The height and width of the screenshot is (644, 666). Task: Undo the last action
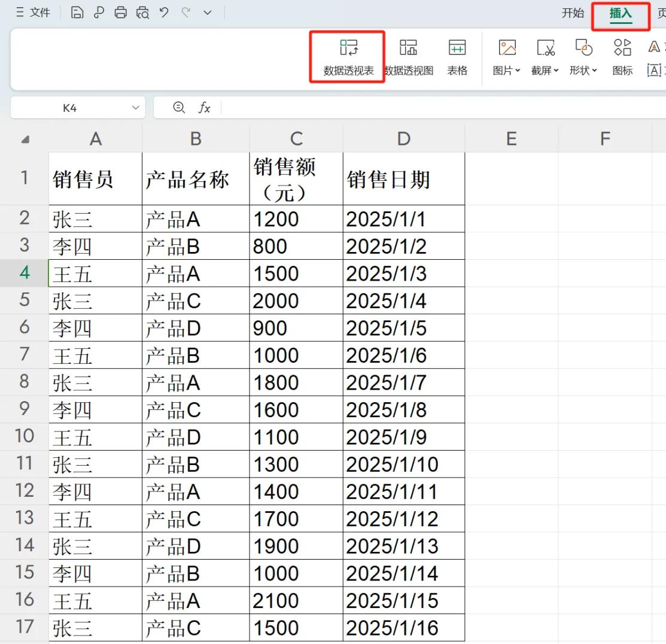(164, 13)
